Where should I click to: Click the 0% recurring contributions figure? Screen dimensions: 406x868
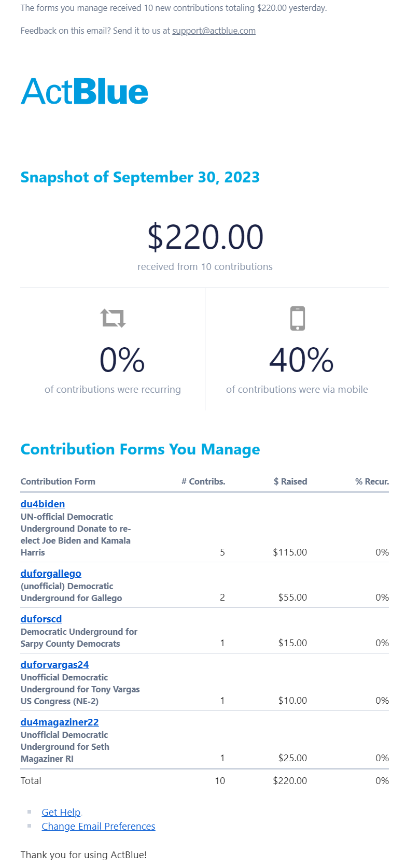[x=122, y=360]
